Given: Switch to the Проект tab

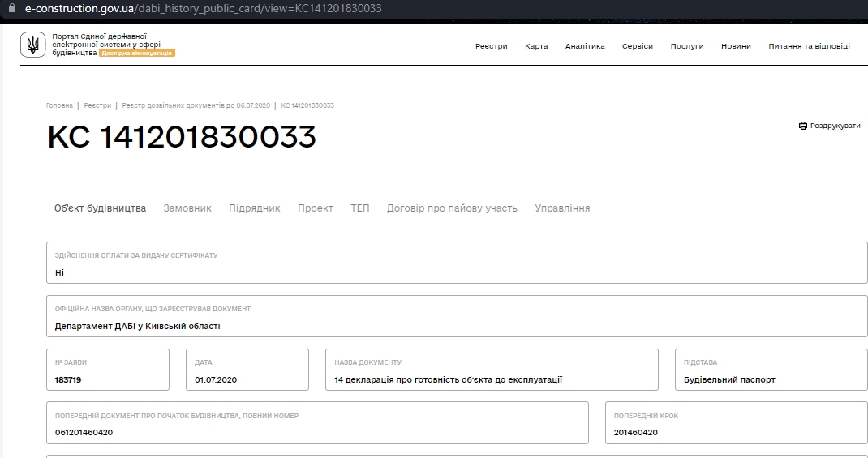Looking at the screenshot, I should (x=315, y=208).
